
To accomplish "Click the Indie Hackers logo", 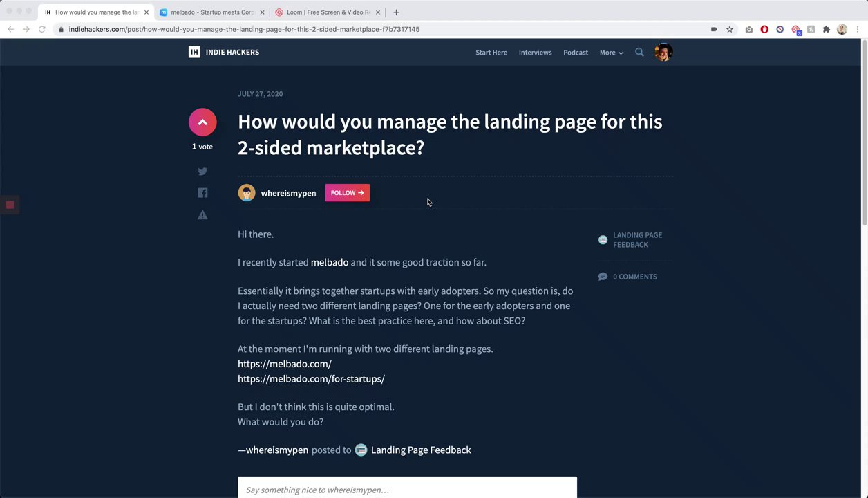I will (224, 52).
